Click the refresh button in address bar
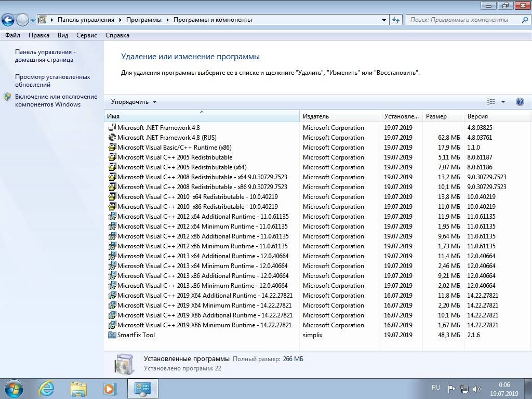The height and width of the screenshot is (399, 532). click(x=395, y=20)
